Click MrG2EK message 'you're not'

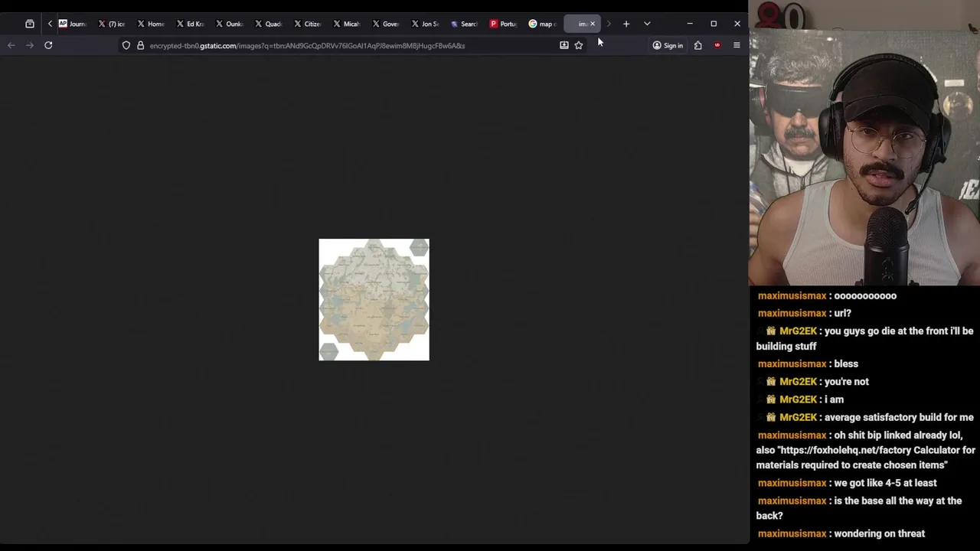coord(847,381)
